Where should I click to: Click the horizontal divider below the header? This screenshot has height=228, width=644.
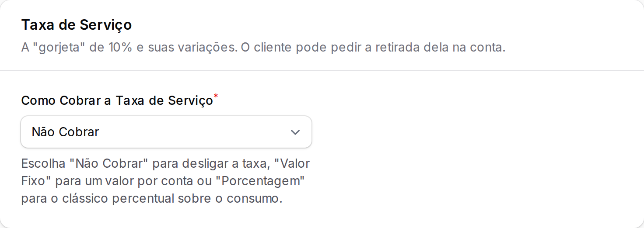tap(322, 70)
